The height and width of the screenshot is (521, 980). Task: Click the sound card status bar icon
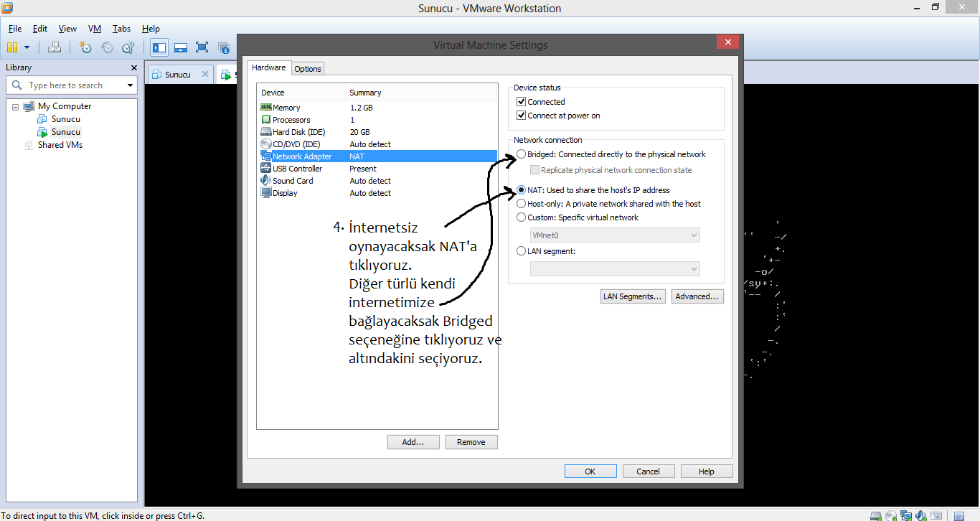point(920,515)
